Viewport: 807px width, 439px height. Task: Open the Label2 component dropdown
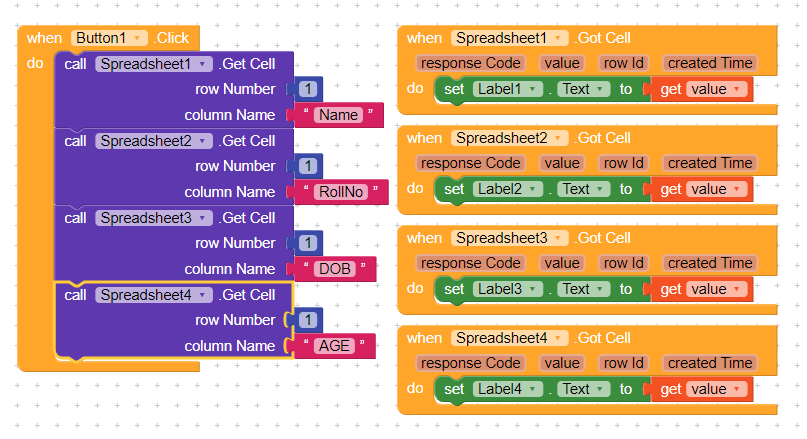[x=507, y=189]
